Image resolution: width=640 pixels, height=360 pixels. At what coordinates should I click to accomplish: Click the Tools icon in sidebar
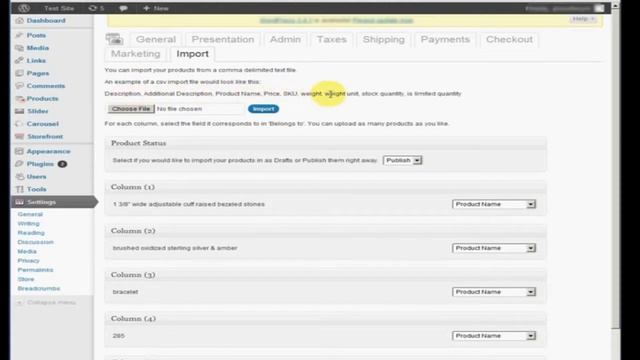coord(19,189)
